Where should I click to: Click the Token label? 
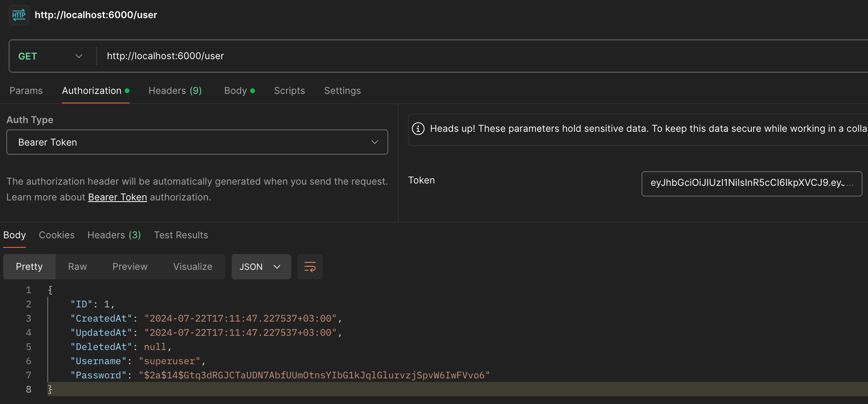point(421,180)
